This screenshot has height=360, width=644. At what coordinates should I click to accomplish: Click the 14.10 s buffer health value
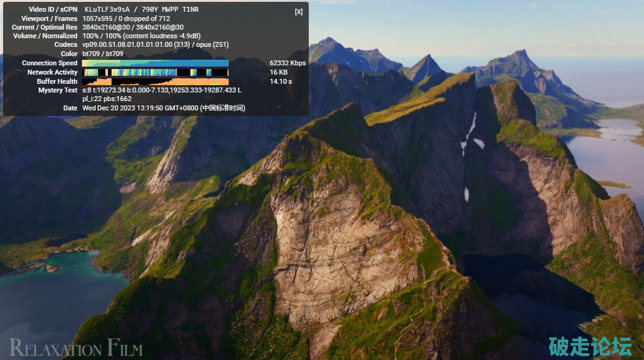pos(281,81)
